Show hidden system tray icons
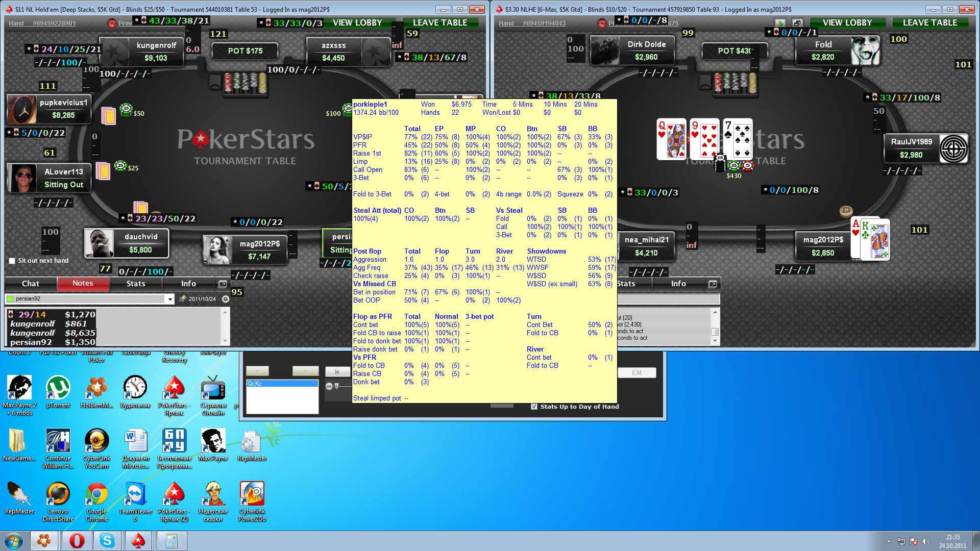The width and height of the screenshot is (980, 551). pyautogui.click(x=889, y=541)
